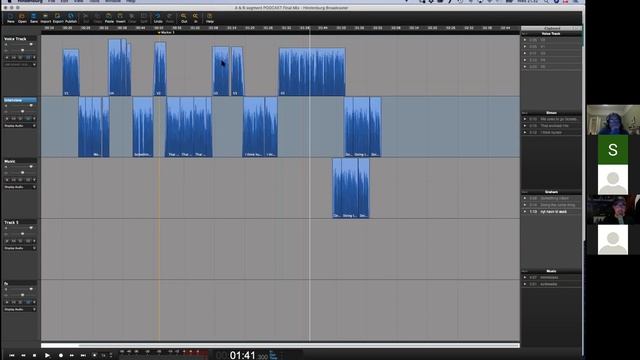Screen dimensions: 640x360
Task: Click the fast-forward transport button
Action: 72,356
